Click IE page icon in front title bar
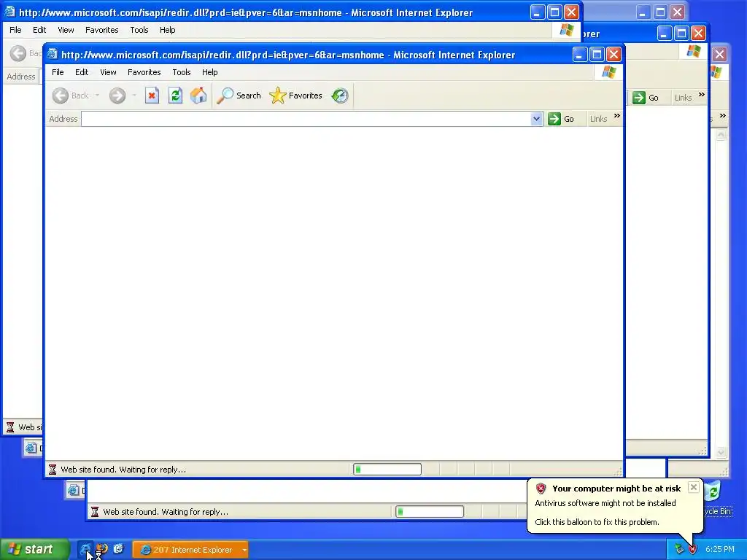The image size is (747, 560). pyautogui.click(x=53, y=54)
